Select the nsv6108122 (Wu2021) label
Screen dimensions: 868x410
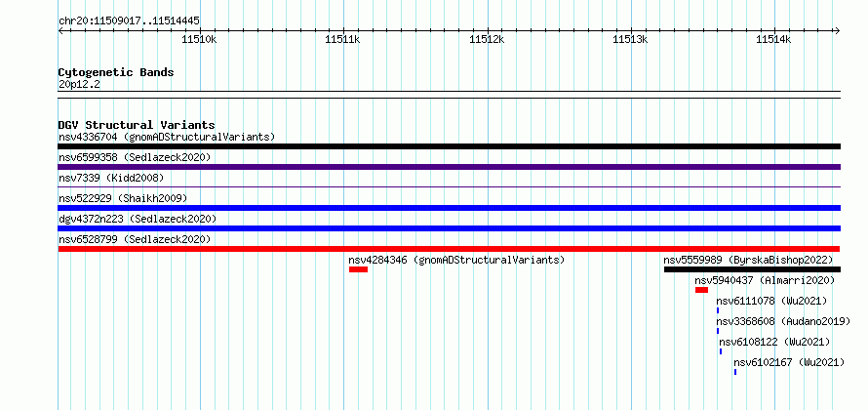(774, 342)
